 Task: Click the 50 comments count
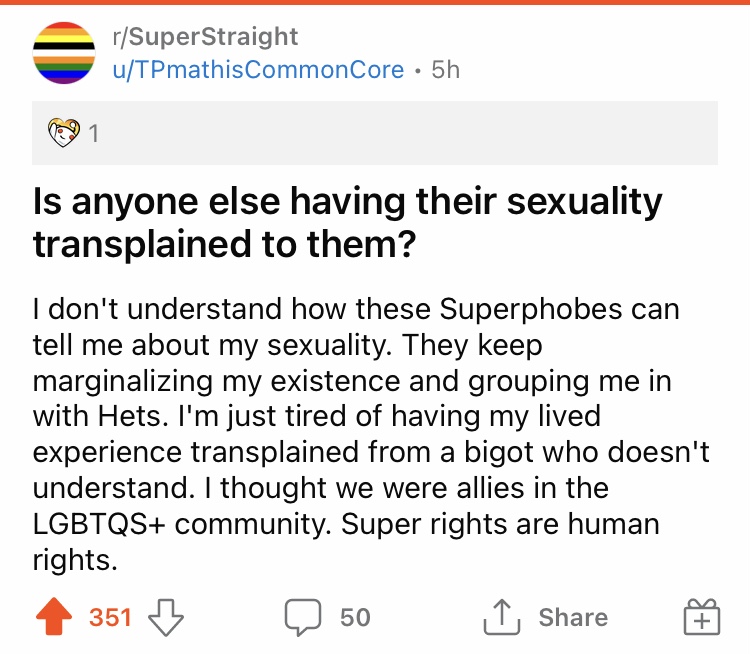[355, 617]
